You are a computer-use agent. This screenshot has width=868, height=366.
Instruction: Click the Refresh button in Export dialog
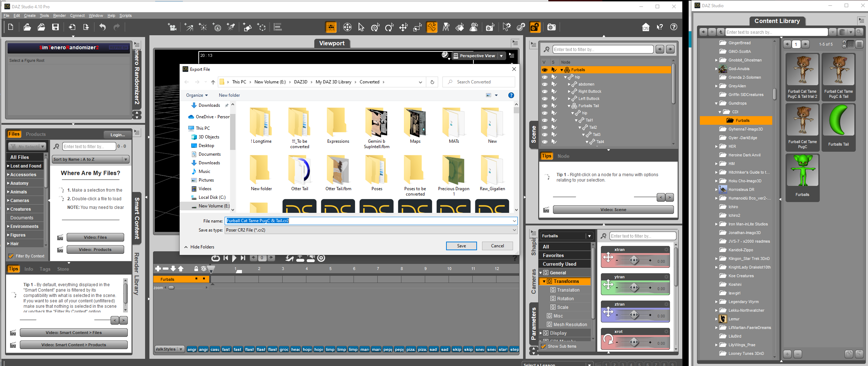[432, 82]
